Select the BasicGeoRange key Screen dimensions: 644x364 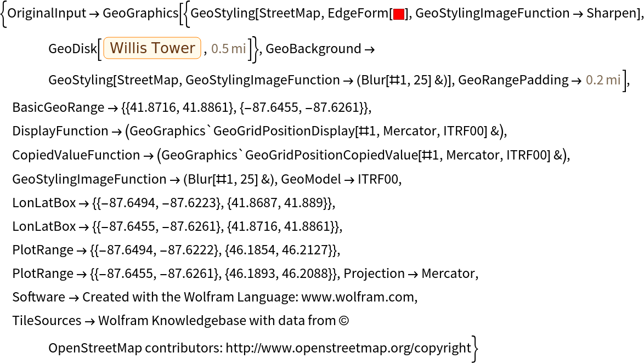click(58, 107)
